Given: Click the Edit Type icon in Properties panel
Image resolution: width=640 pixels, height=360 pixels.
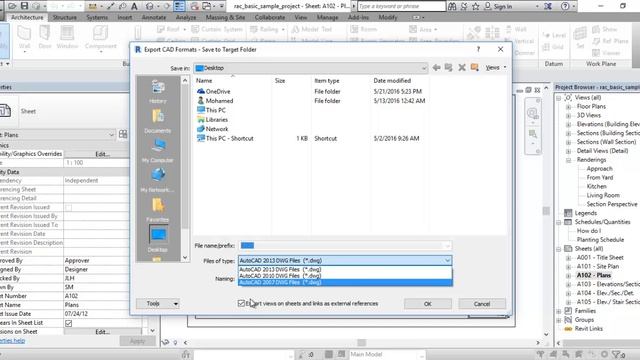Looking at the screenshot, I should pos(123,134).
